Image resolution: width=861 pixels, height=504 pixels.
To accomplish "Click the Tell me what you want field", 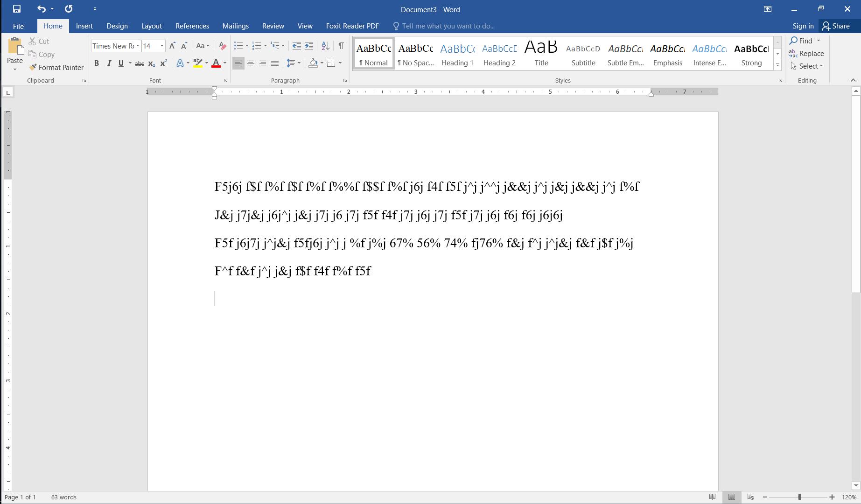I will tap(448, 26).
